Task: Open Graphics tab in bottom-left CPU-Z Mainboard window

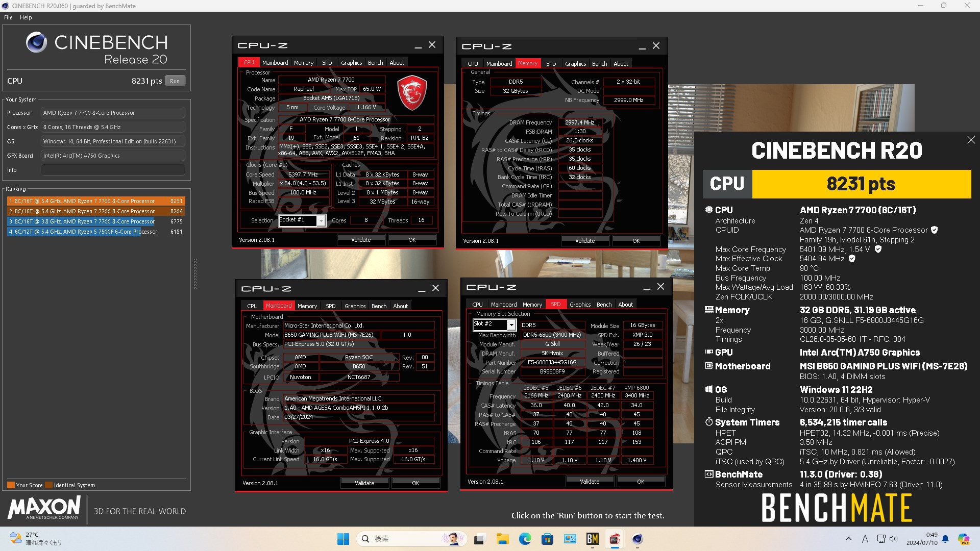Action: (x=355, y=306)
